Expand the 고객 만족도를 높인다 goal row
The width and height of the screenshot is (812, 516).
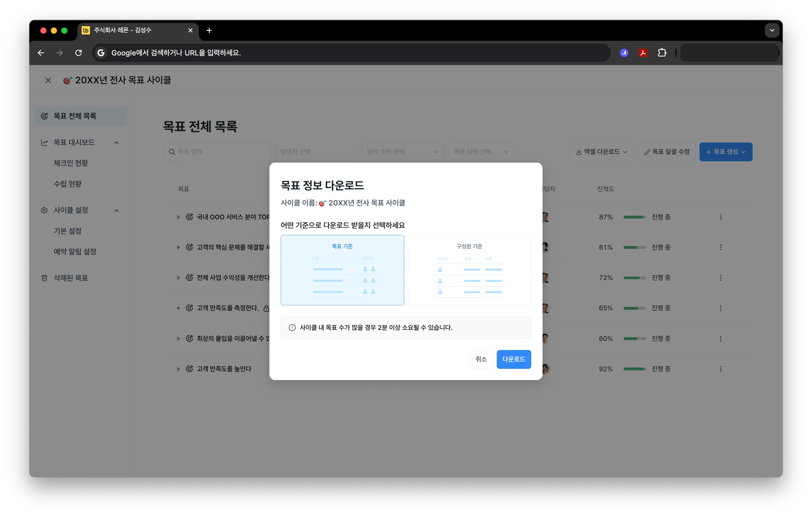tap(178, 369)
